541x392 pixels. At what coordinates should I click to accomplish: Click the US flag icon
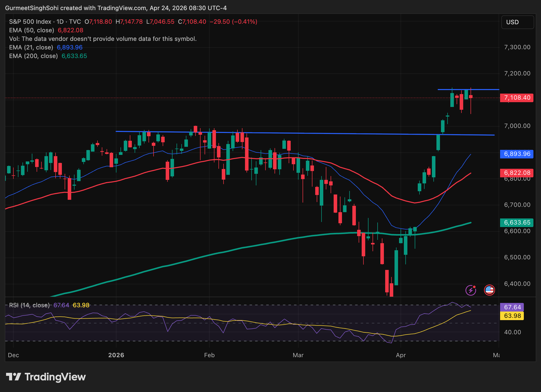[x=489, y=290]
